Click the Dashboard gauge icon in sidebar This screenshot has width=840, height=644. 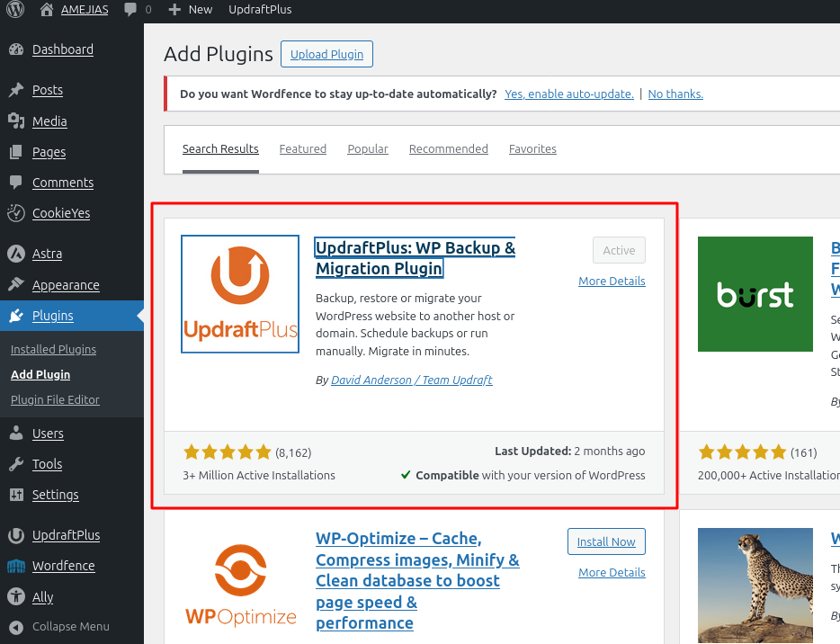coord(16,49)
